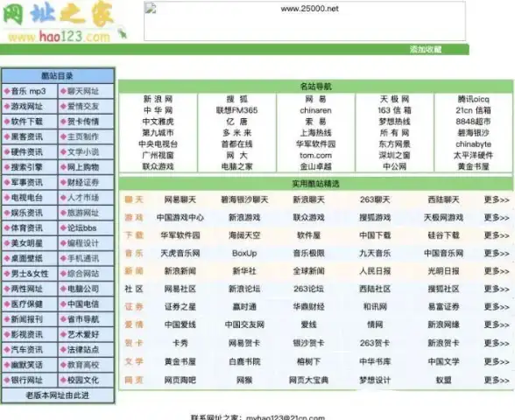Open 263贺卡 link

(375, 343)
